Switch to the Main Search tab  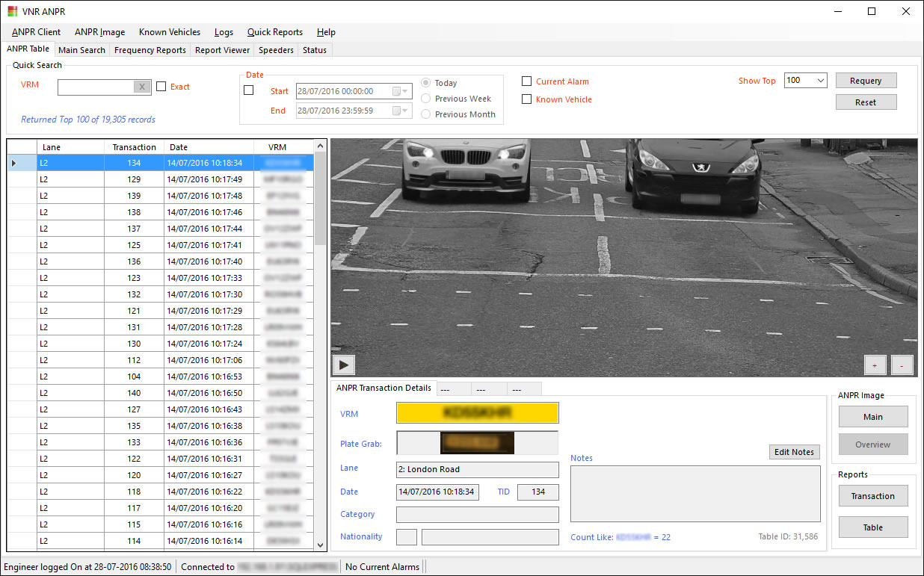(x=81, y=50)
